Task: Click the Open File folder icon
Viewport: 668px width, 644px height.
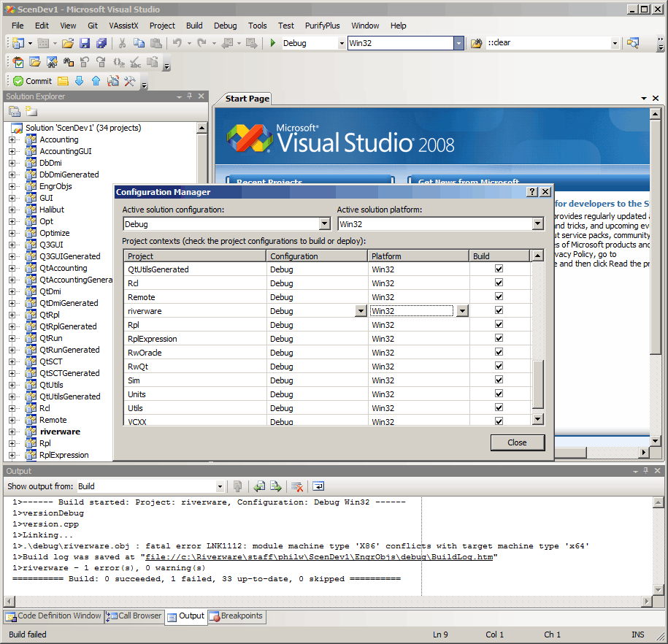Action: coord(68,43)
